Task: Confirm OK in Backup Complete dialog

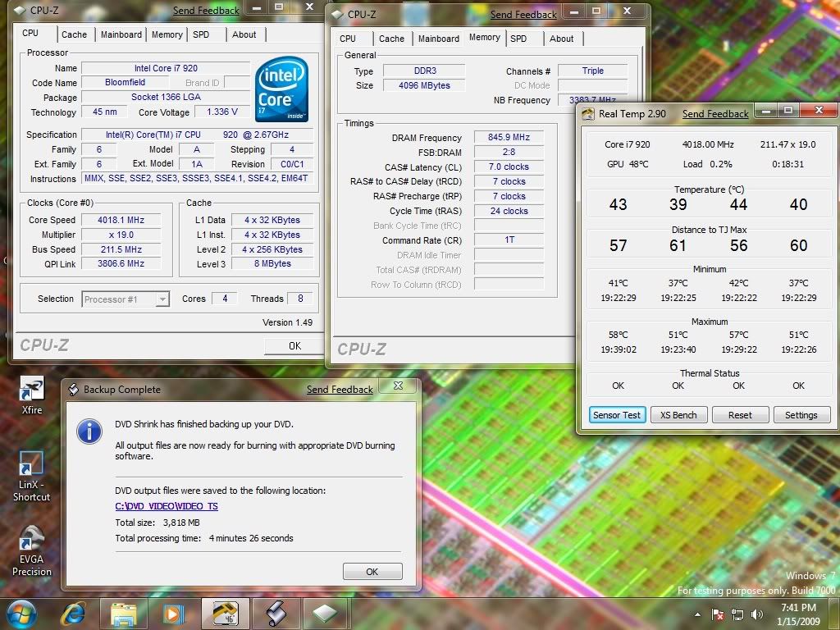Action: (x=372, y=572)
